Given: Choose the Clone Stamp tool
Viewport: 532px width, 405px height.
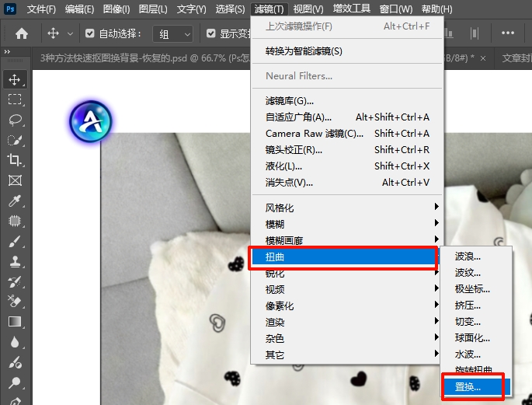Looking at the screenshot, I should click(x=14, y=261).
